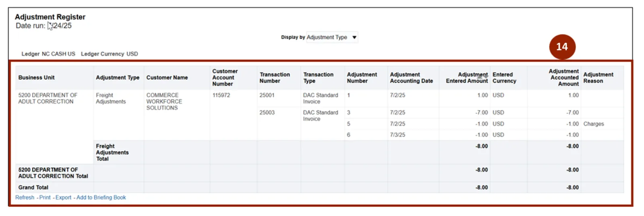Select the Adjustment Type display-by combo box
Viewport: 644px width, 216px height.
coord(327,37)
